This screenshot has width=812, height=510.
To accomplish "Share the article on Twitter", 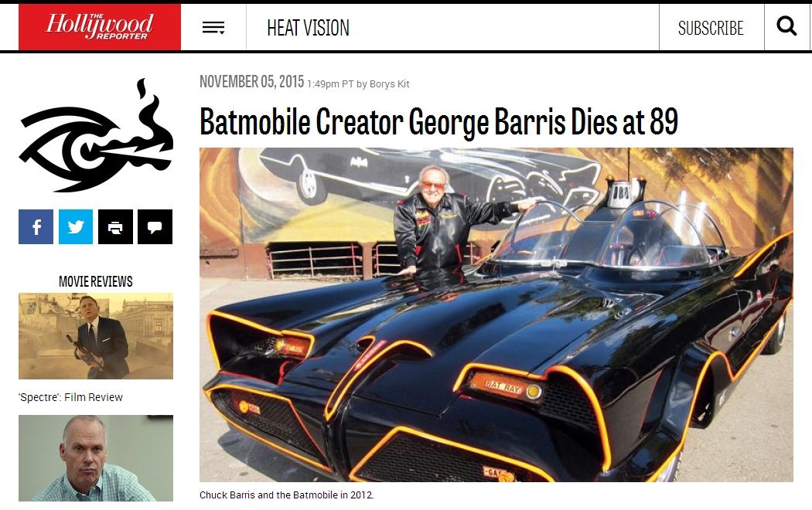I will point(76,226).
